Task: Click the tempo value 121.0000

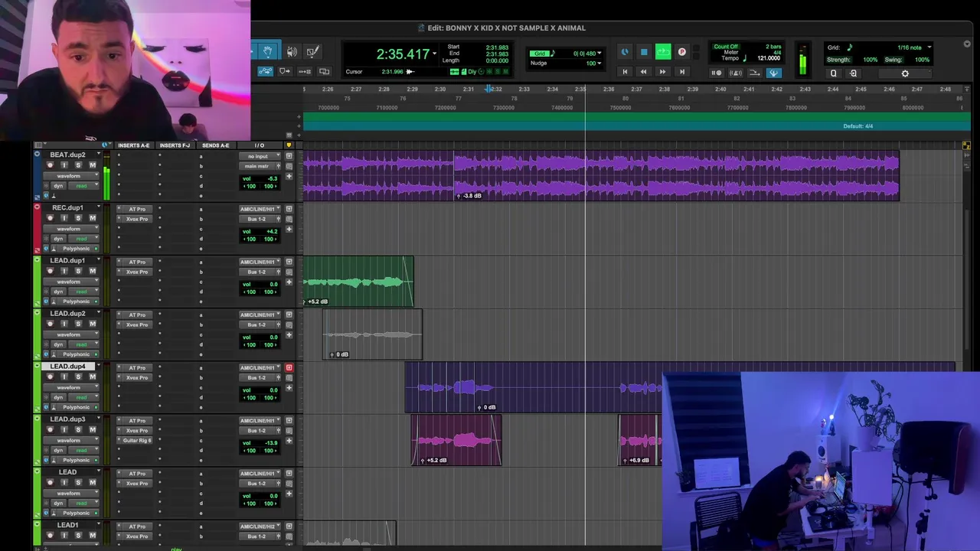Action: point(769,58)
